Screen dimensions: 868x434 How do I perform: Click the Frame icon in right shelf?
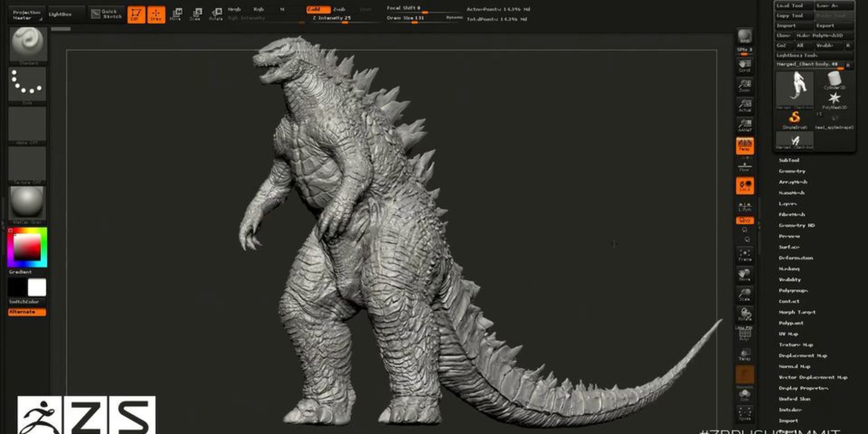744,255
